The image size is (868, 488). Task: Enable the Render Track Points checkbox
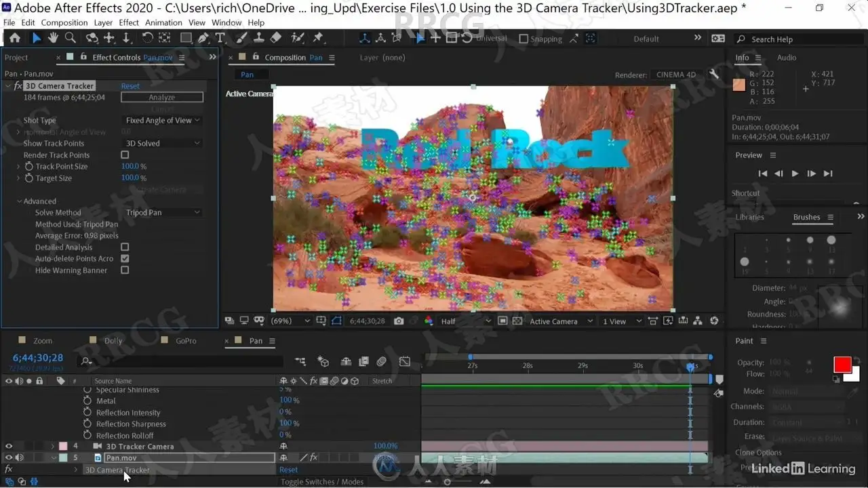coord(125,155)
